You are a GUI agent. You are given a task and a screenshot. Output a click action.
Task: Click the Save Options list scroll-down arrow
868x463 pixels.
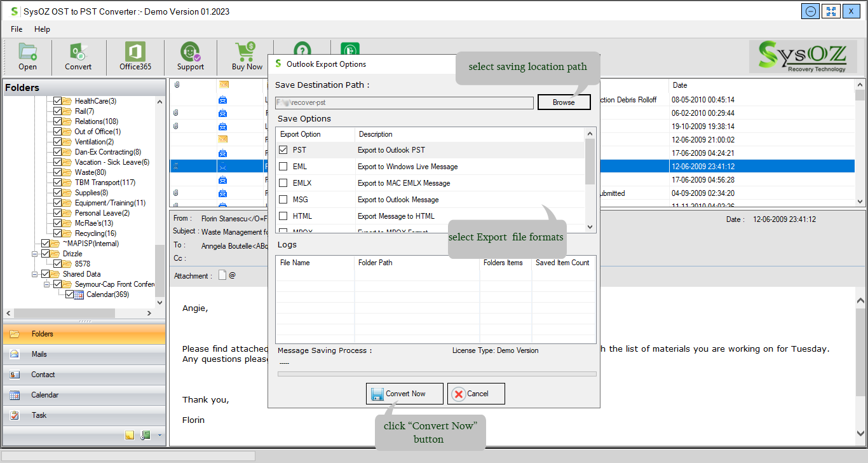pos(590,227)
